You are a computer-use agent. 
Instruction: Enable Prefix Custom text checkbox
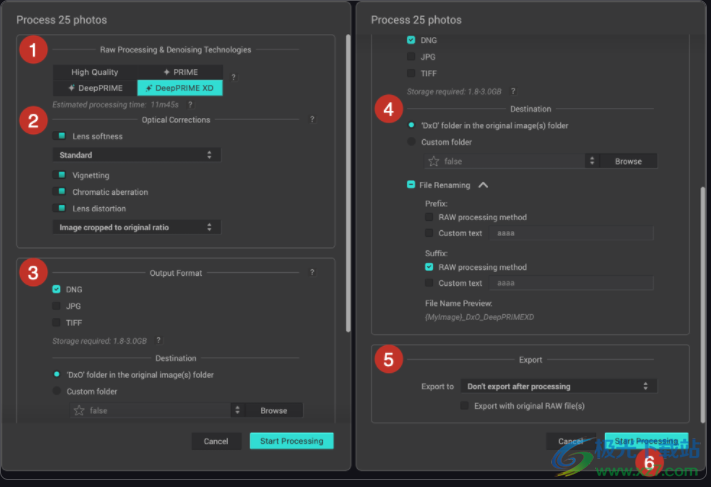tap(429, 233)
